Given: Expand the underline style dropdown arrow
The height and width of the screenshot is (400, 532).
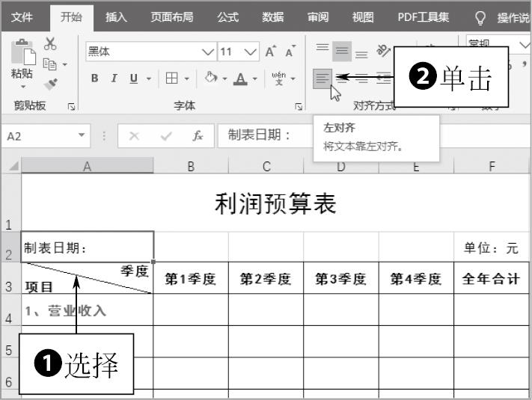Looking at the screenshot, I should [x=149, y=79].
